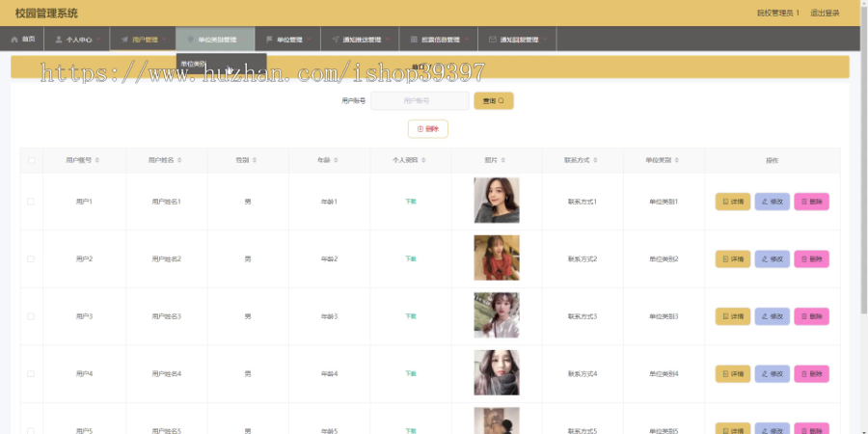Click the 校园管理系统 title
The height and width of the screenshot is (434, 868).
point(46,14)
